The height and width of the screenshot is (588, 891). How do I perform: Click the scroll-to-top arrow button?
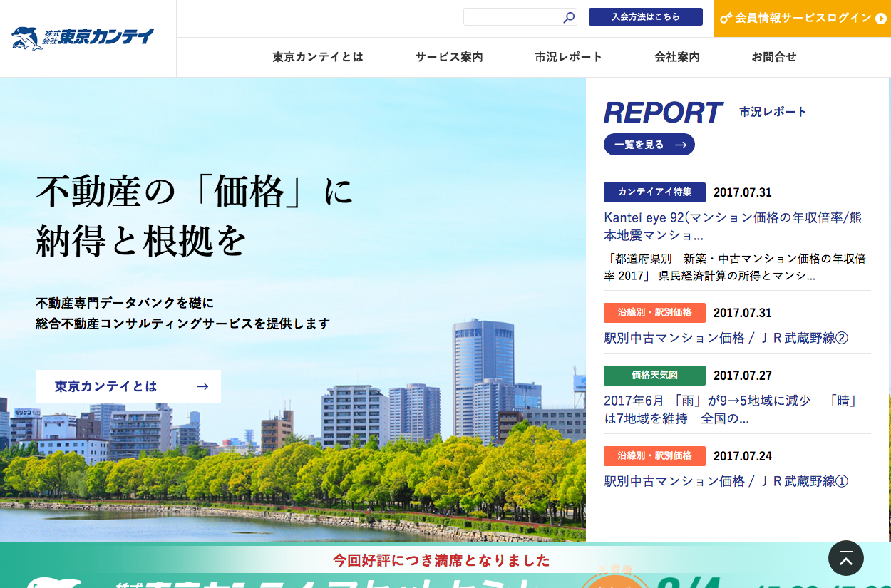pyautogui.click(x=845, y=558)
